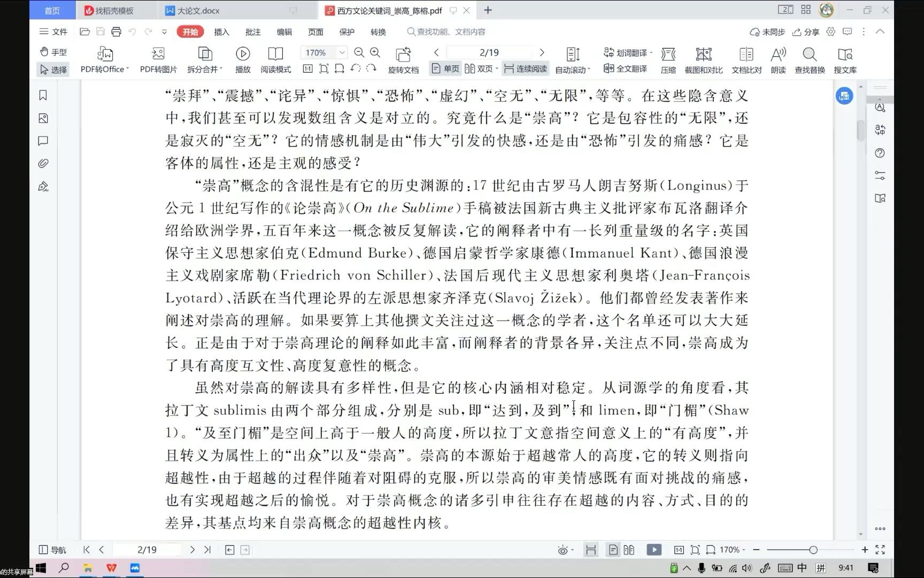Image resolution: width=924 pixels, height=578 pixels.
Task: Open PDF to image converter
Action: (158, 60)
